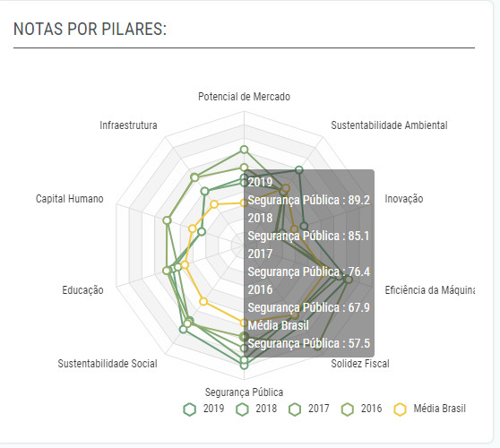This screenshot has width=500, height=448.
Task: Toggle the 2017 legend hexagon icon
Action: [295, 409]
